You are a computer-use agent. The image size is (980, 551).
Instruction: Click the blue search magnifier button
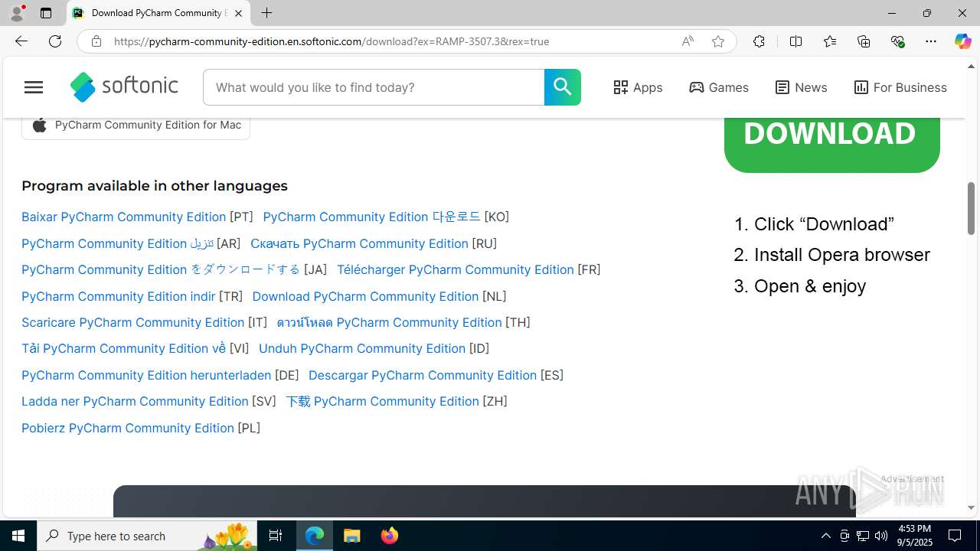tap(563, 87)
